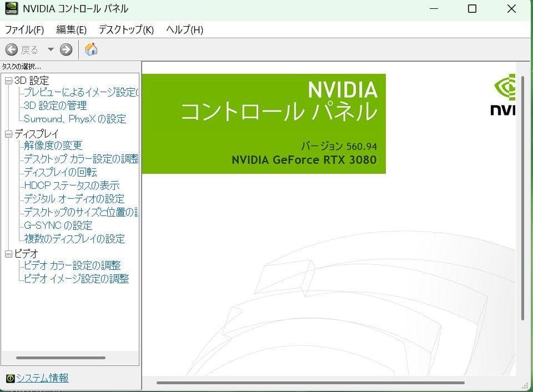
Task: Select G-SYNC の設定 task
Action: pos(58,225)
